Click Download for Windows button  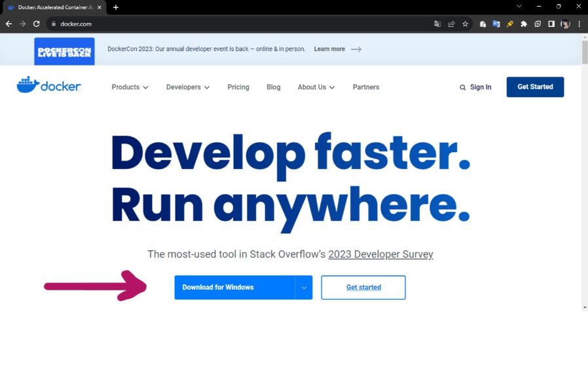(234, 288)
